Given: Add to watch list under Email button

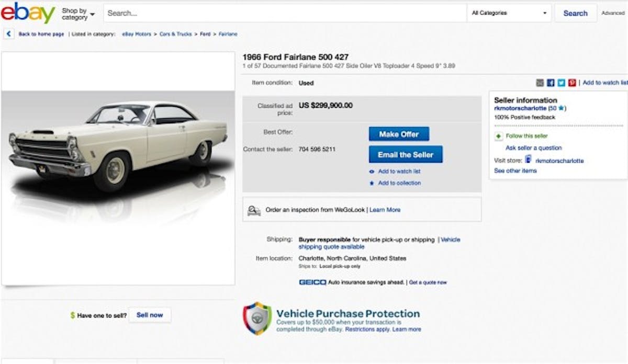Looking at the screenshot, I should pos(399,172).
